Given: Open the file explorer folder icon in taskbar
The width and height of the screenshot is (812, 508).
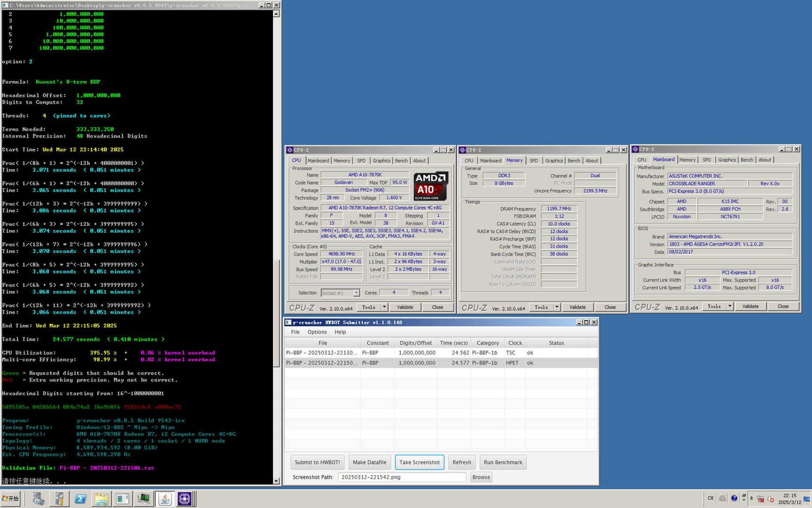Looking at the screenshot, I should 101,499.
